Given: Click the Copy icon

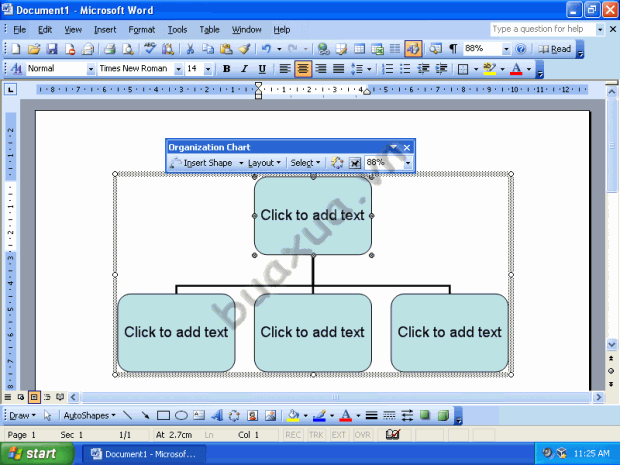Looking at the screenshot, I should click(208, 49).
